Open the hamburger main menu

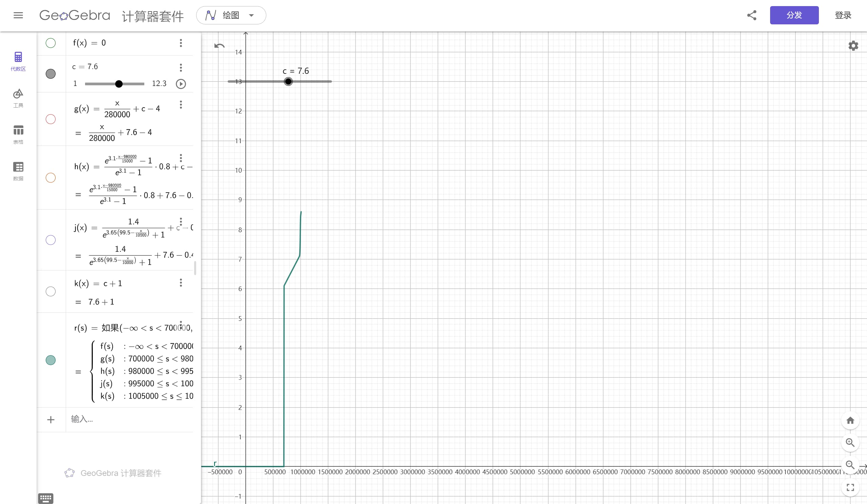coord(18,15)
